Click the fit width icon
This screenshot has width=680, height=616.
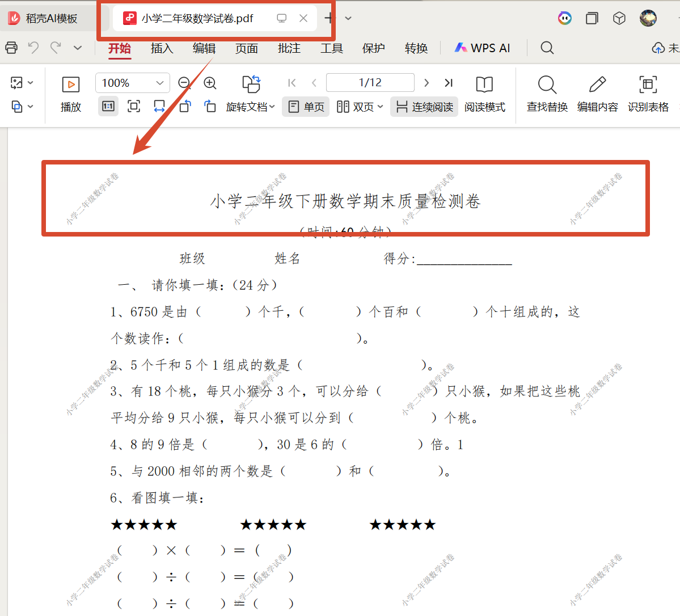pos(159,106)
